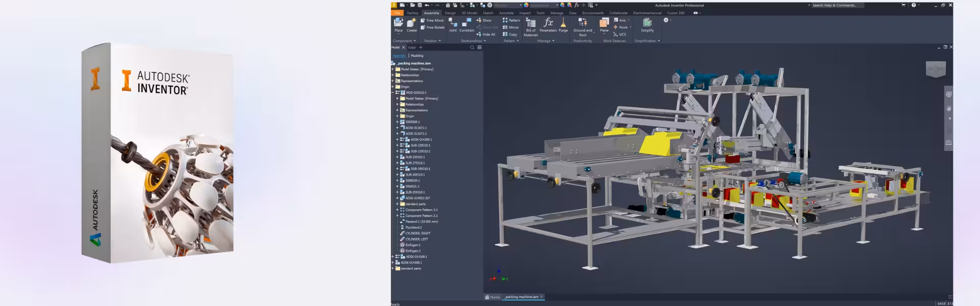Select the Free Rotate tool
The height and width of the screenshot is (306, 980).
coord(432,28)
